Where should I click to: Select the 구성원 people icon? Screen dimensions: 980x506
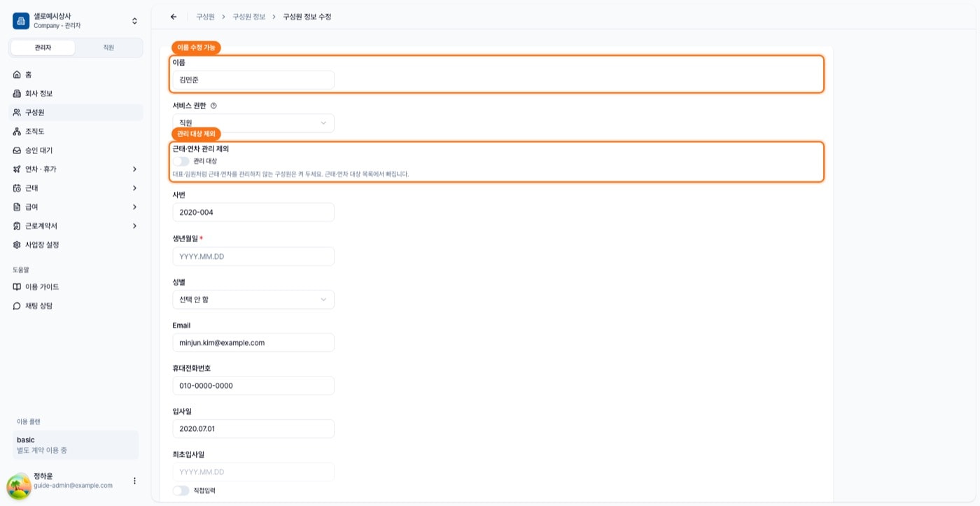[17, 112]
